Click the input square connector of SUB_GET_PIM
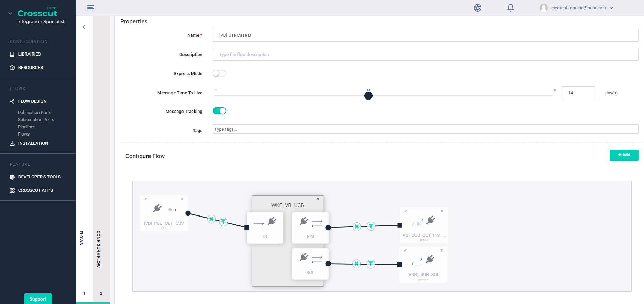 click(400, 225)
